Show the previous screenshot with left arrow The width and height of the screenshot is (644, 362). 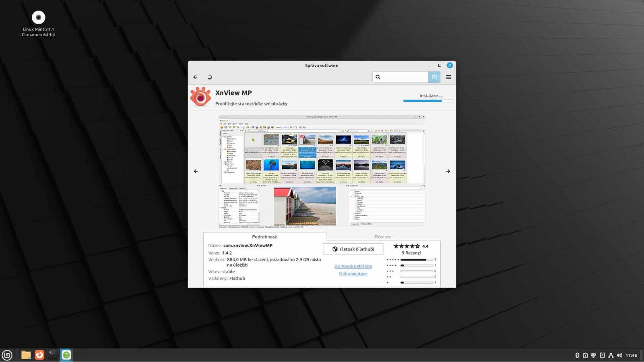(x=196, y=171)
